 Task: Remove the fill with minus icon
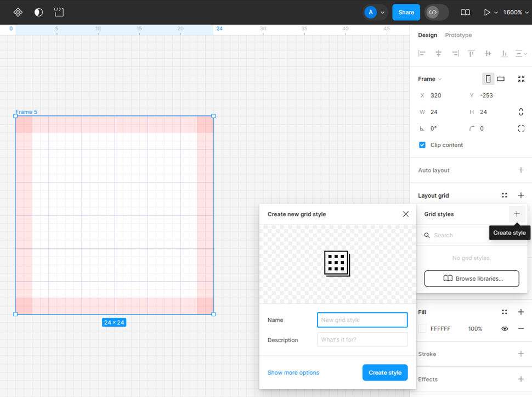(521, 328)
